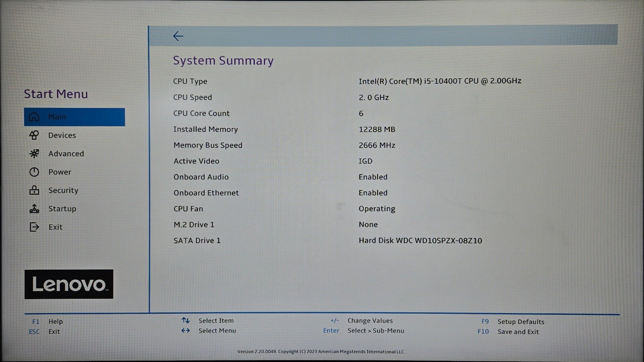Click the Operating value
The image size is (644, 362).
377,209
